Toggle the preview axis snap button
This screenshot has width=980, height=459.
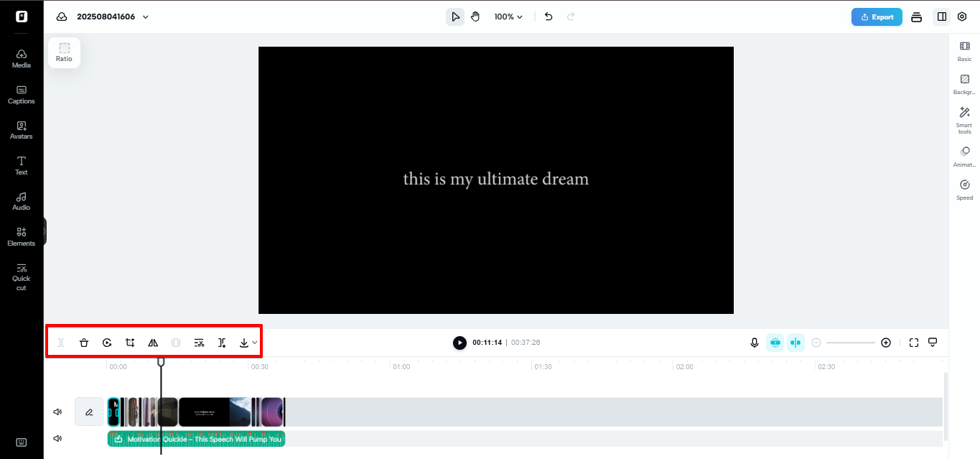(x=795, y=343)
